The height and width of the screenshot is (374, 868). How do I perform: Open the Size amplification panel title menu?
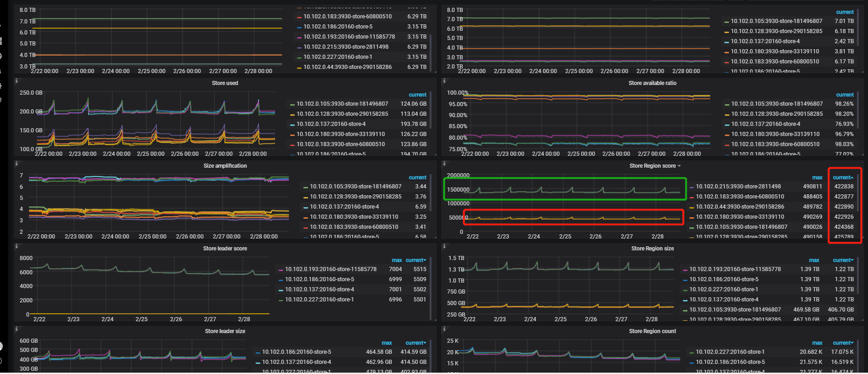[x=225, y=166]
